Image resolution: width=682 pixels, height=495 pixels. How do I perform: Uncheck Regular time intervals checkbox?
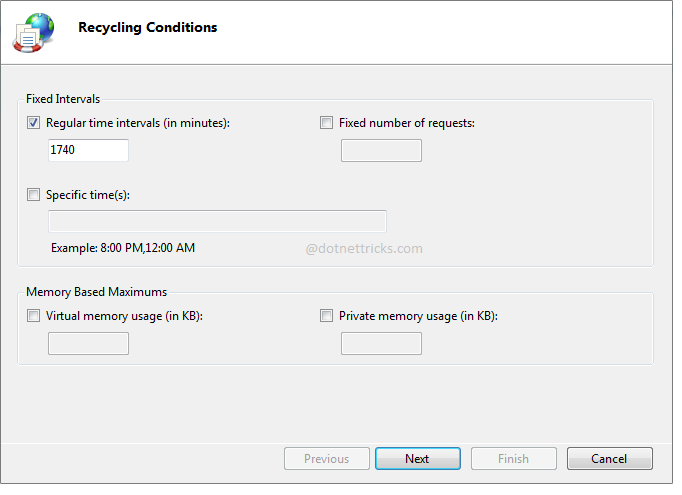[34, 123]
